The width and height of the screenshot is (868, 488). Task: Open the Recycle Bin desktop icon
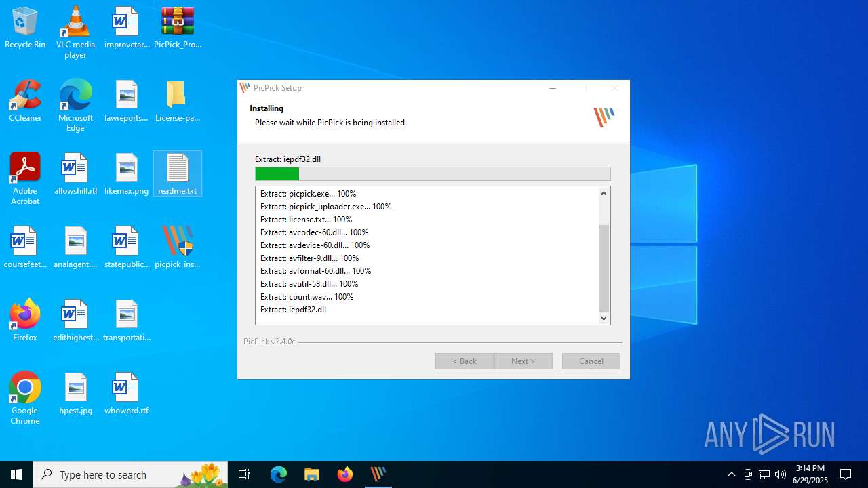(x=25, y=28)
